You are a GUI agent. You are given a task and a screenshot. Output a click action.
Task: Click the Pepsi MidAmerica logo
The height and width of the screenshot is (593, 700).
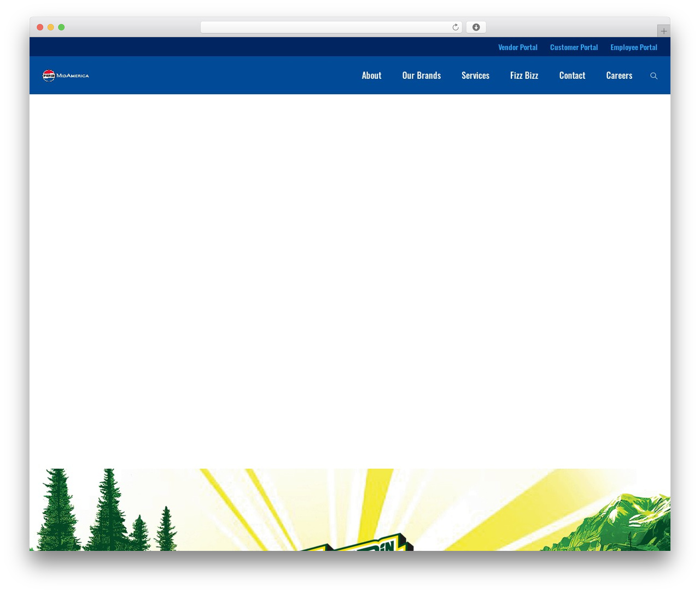(x=66, y=75)
